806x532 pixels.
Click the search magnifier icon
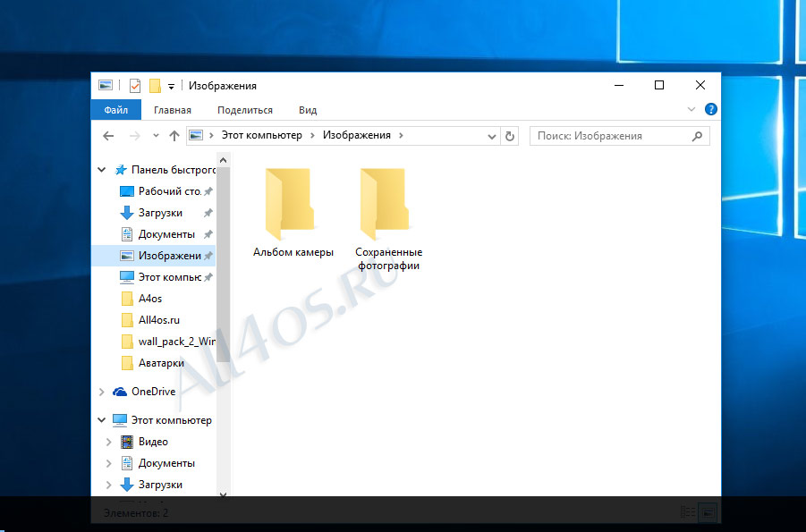(697, 136)
